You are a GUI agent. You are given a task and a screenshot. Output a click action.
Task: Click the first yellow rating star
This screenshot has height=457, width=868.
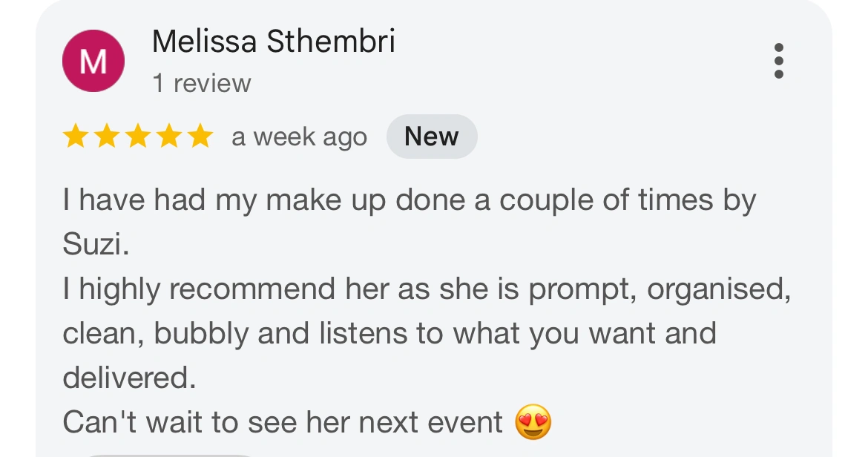tap(75, 136)
